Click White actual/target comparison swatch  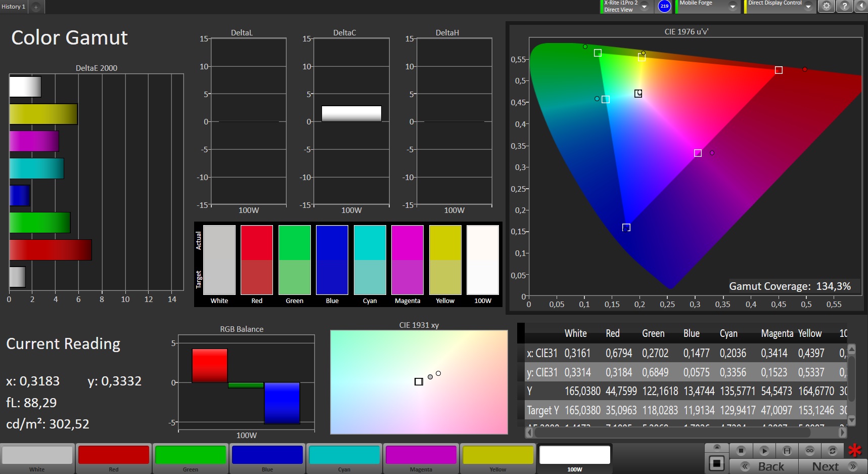[x=219, y=260]
